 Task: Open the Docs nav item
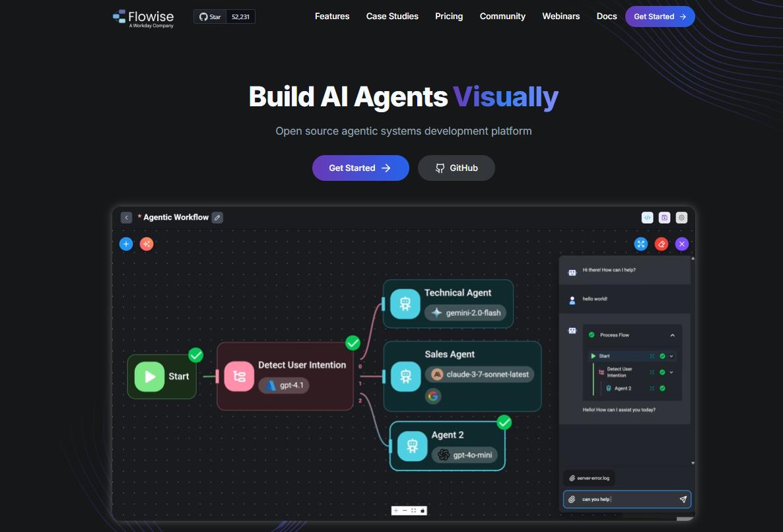point(607,17)
